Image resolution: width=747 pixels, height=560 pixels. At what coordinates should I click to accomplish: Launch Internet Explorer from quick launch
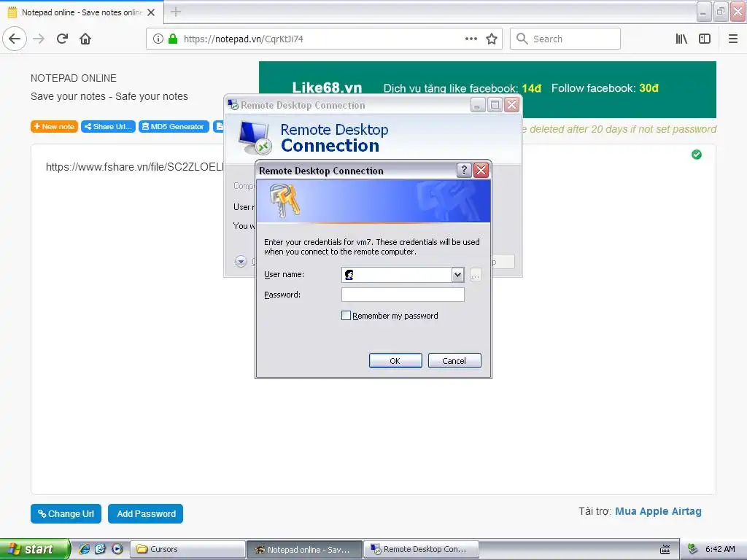pos(84,549)
